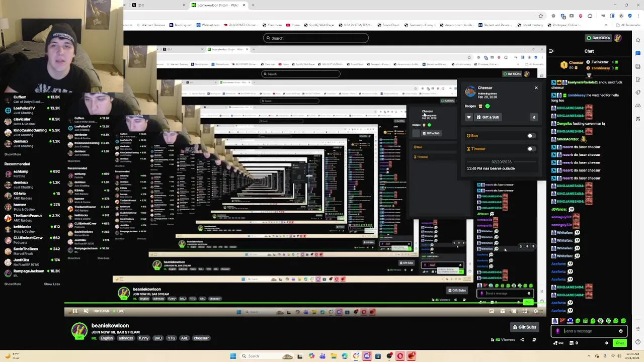Expand Show More under followed channels
The image size is (644, 362).
13,154
